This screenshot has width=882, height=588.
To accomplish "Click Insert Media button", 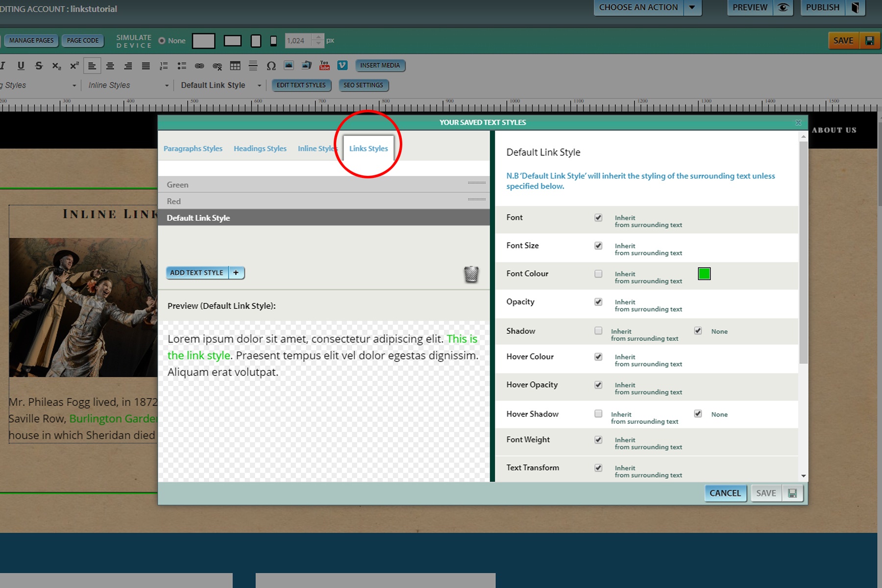I will (x=380, y=66).
